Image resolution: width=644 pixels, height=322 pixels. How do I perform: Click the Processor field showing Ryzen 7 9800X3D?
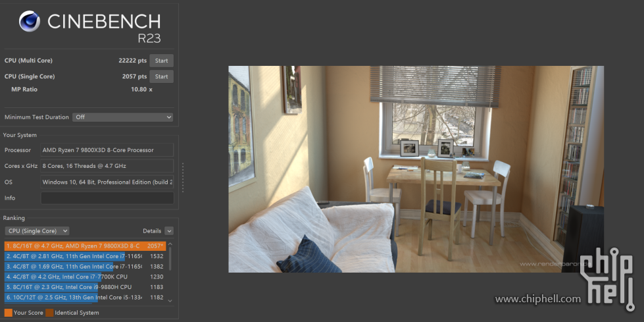(x=107, y=150)
